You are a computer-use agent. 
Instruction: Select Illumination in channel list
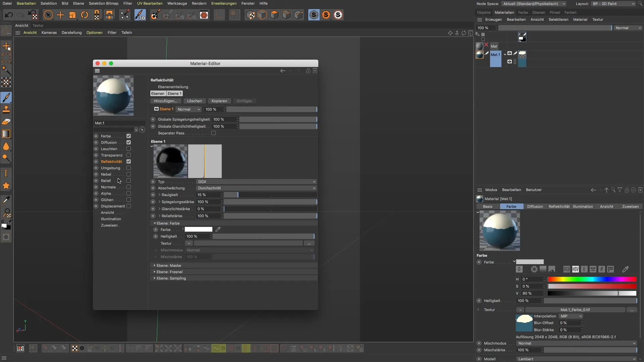[111, 219]
